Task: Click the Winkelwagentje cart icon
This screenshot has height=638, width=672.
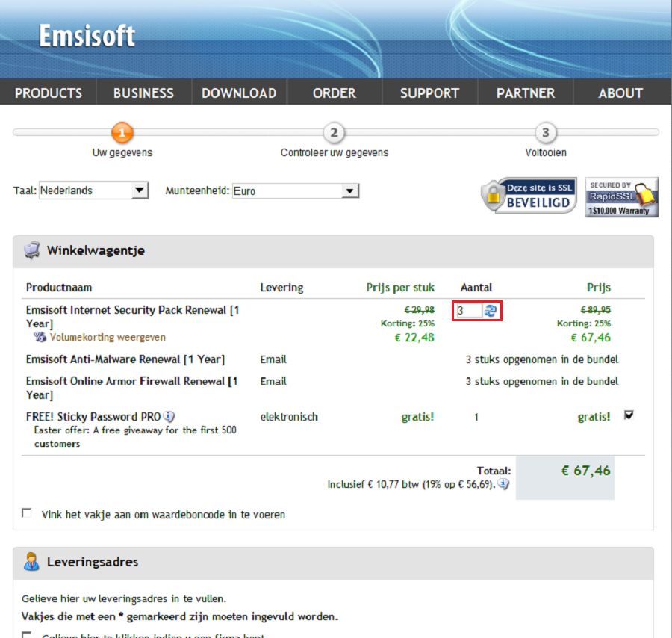Action: [32, 250]
